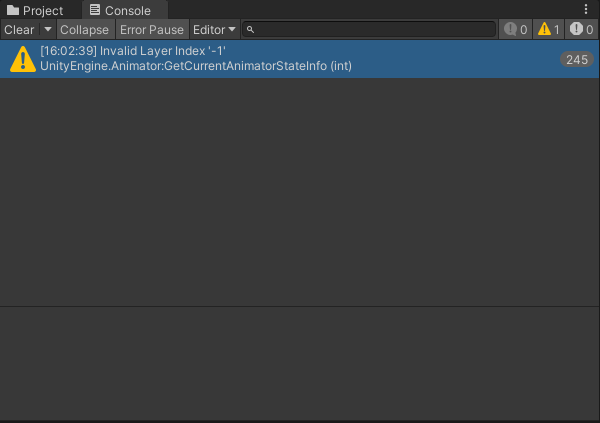Toggle the warning message count filter

pyautogui.click(x=549, y=30)
